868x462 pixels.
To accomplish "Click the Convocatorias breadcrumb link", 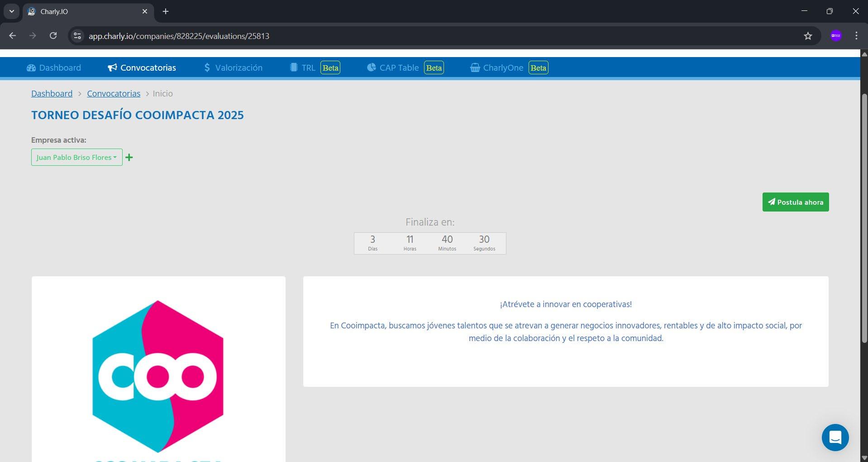I will (x=114, y=94).
